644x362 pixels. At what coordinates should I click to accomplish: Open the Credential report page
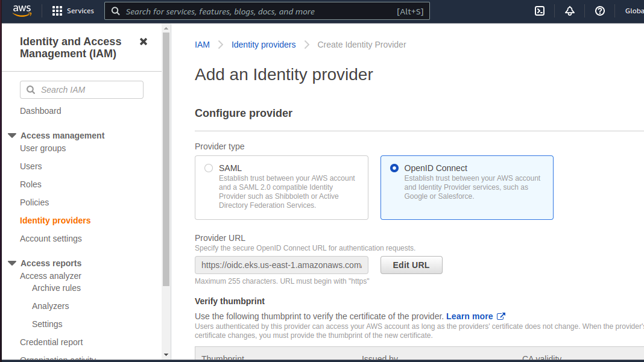click(51, 342)
